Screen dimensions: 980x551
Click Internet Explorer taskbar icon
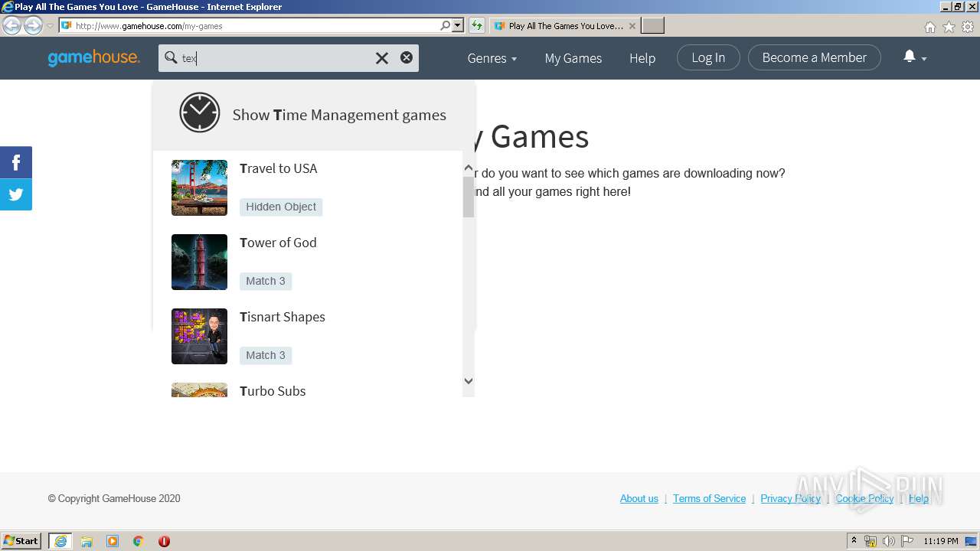[x=60, y=541]
